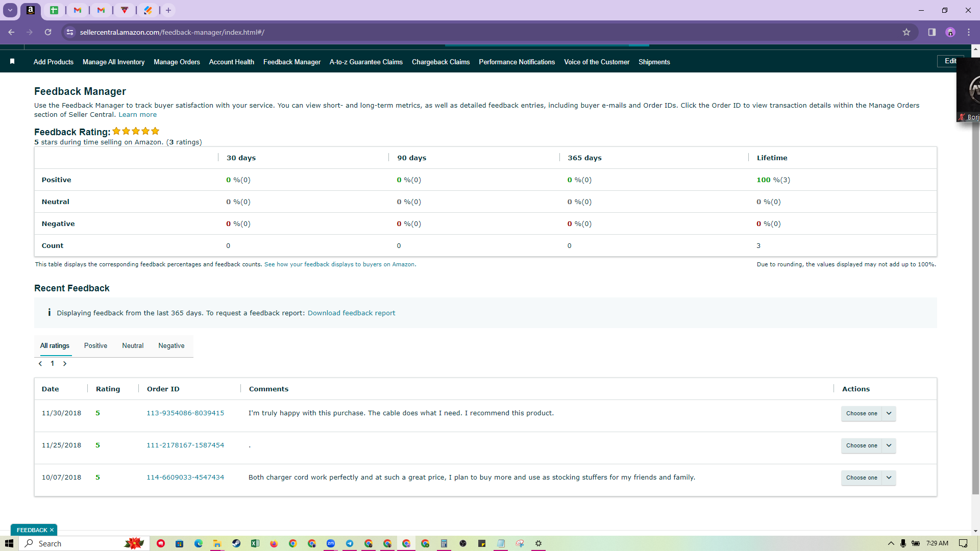Open Choose one dropdown for the 11/30/2018 feedback
The image size is (980, 551).
pos(868,413)
